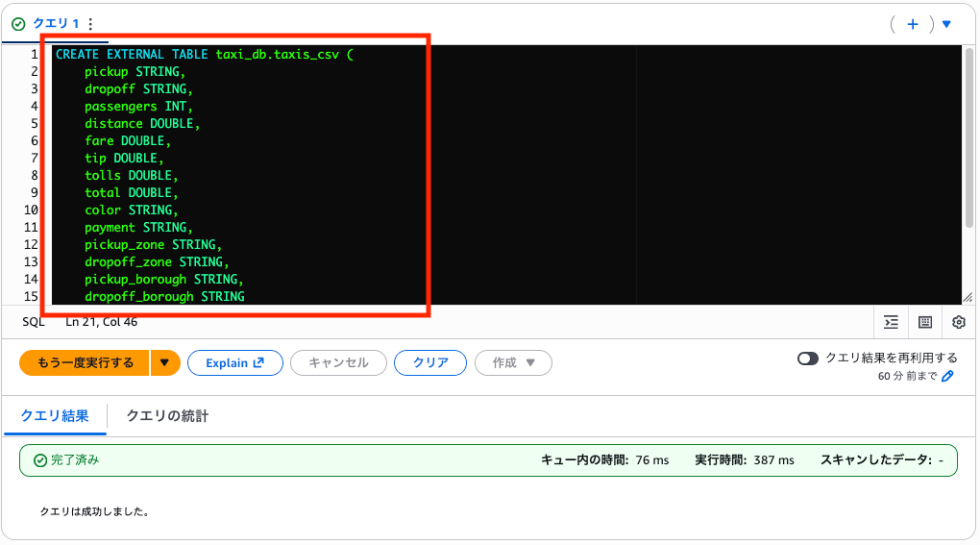Toggle クエリ結果を再利用する switch
The width and height of the screenshot is (980, 545).
tap(807, 359)
